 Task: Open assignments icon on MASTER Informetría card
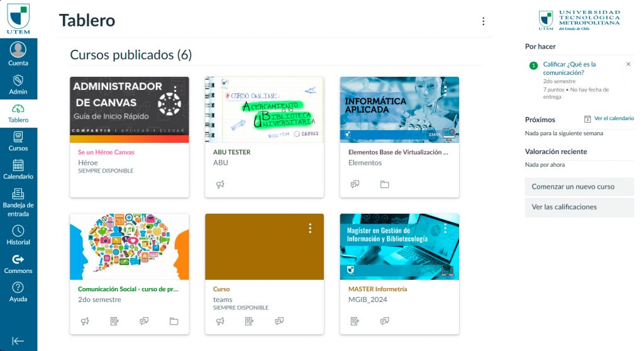click(355, 321)
